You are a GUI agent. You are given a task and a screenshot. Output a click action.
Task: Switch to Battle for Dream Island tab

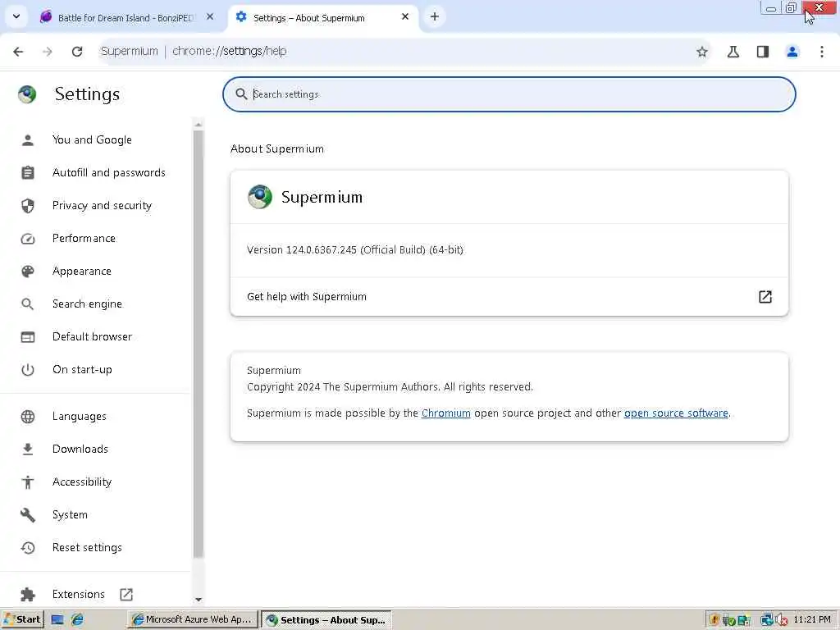125,18
